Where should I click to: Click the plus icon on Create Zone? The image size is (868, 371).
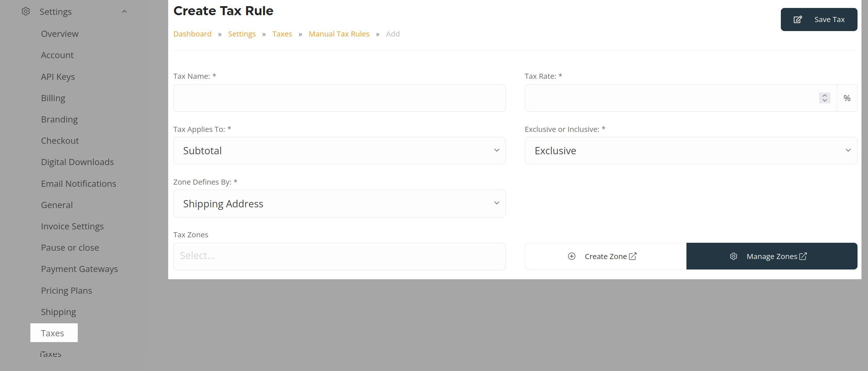click(x=571, y=256)
